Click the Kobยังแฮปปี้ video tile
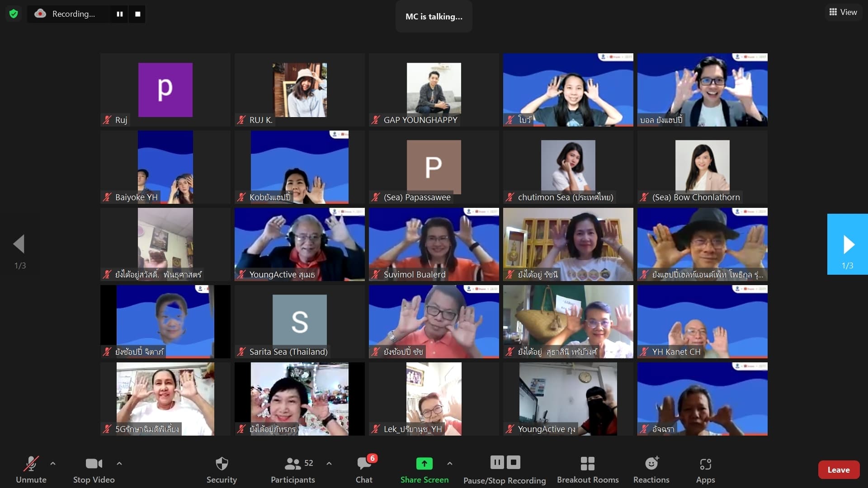This screenshot has width=868, height=488. click(300, 167)
